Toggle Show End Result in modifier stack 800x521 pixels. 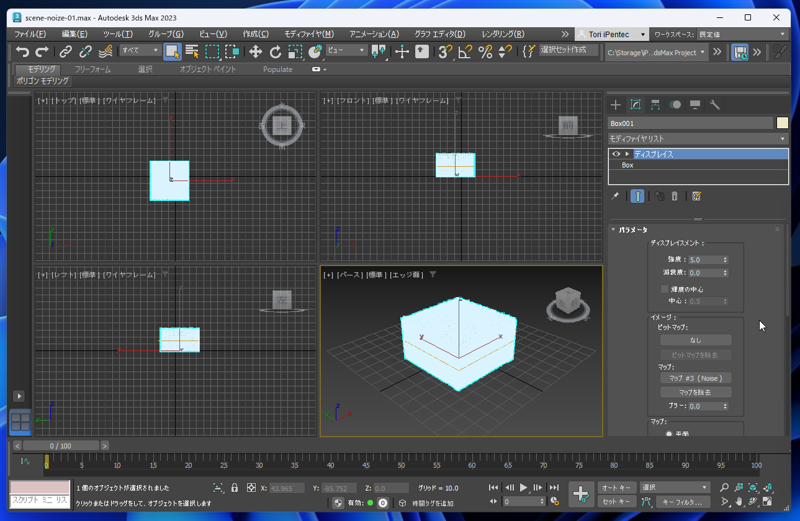pos(637,196)
